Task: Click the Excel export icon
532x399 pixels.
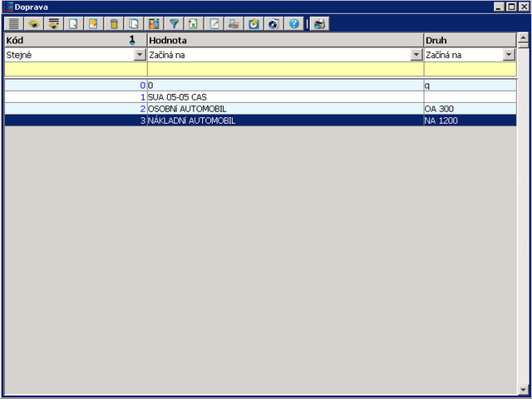Action: [193, 23]
